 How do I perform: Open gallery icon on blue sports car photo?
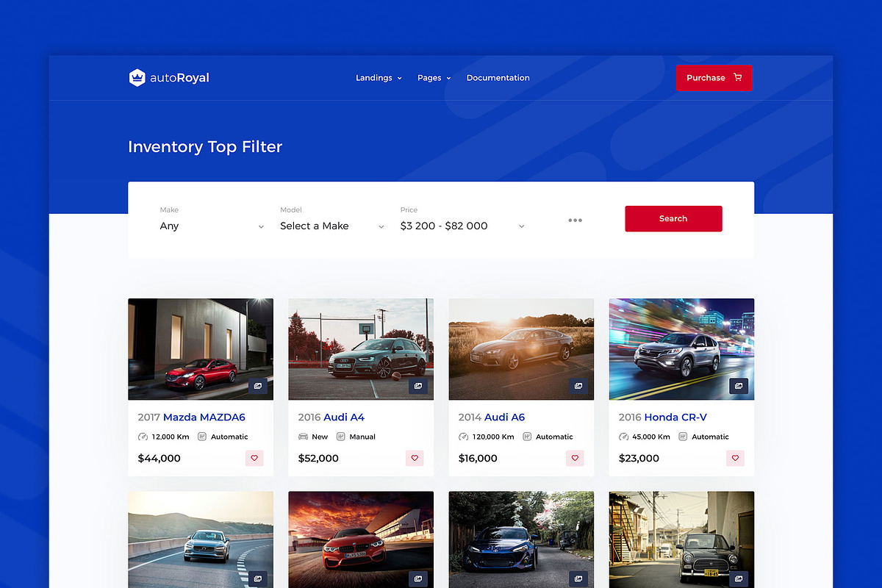click(x=578, y=579)
